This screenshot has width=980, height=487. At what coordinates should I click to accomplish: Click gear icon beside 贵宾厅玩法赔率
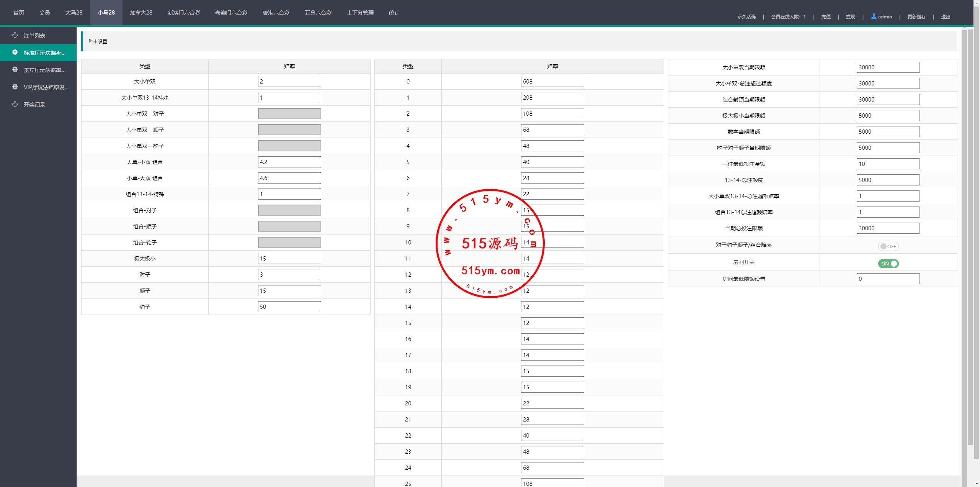(15, 69)
